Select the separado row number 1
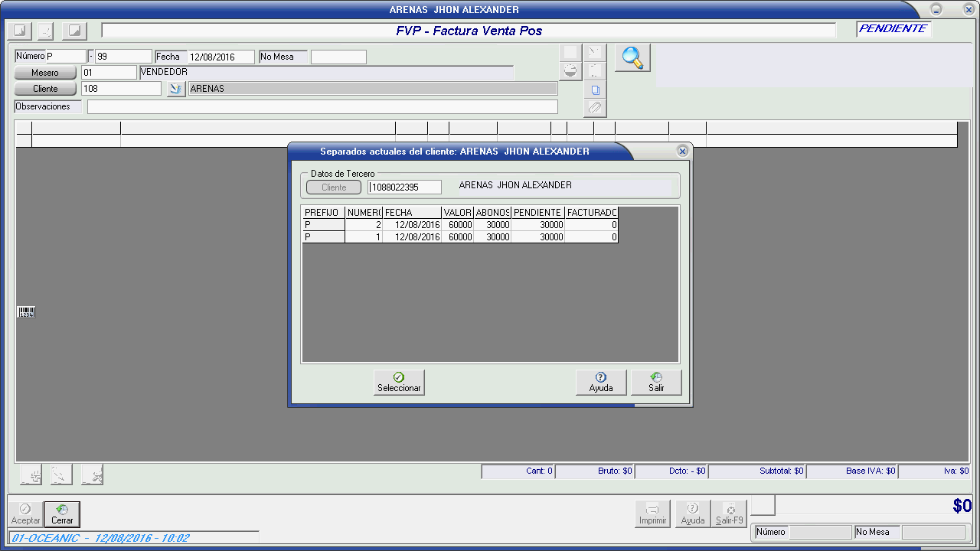The height and width of the screenshot is (551, 980). click(x=459, y=237)
